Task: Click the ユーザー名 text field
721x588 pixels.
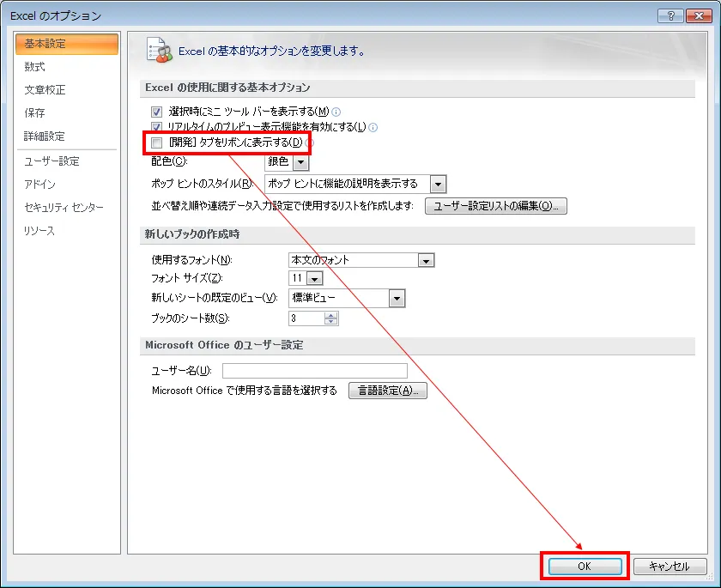Action: [x=315, y=371]
